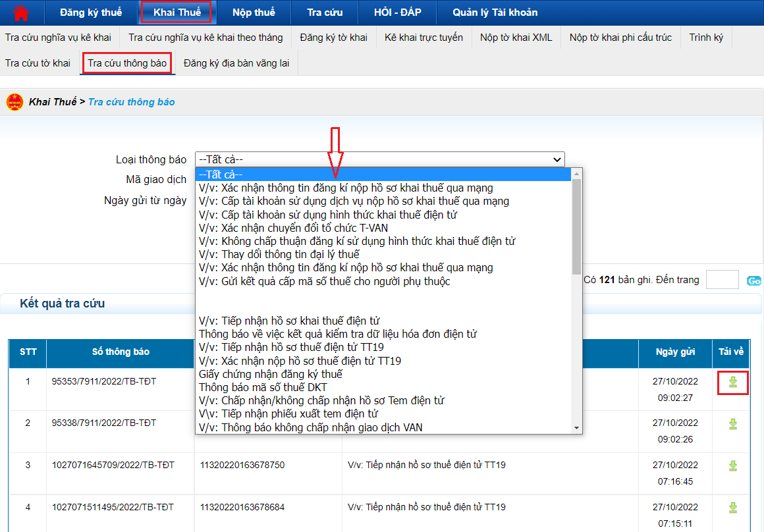Open the Nộp tờ khai XML tab
The image size is (764, 532).
(516, 38)
